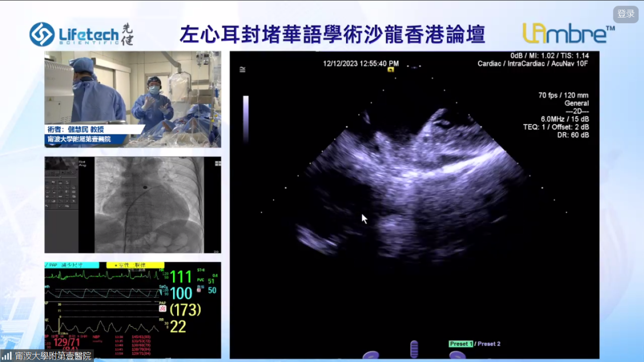Image resolution: width=644 pixels, height=362 pixels.
Task: Click the SpO2 value 100
Action: 181,293
